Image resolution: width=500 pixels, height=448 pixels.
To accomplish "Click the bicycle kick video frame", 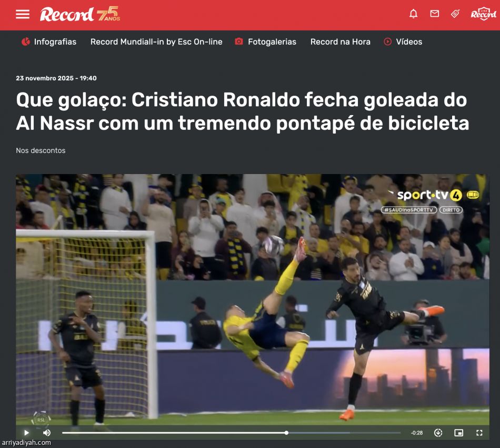I will click(253, 300).
